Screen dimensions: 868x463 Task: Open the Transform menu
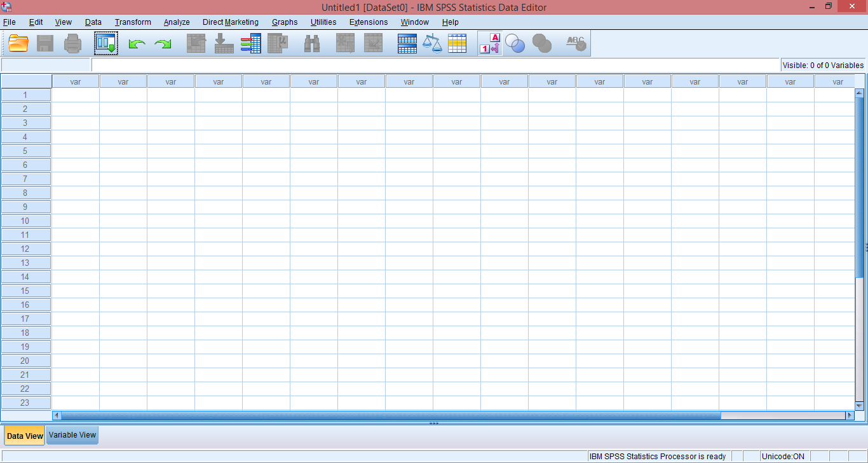click(x=133, y=22)
